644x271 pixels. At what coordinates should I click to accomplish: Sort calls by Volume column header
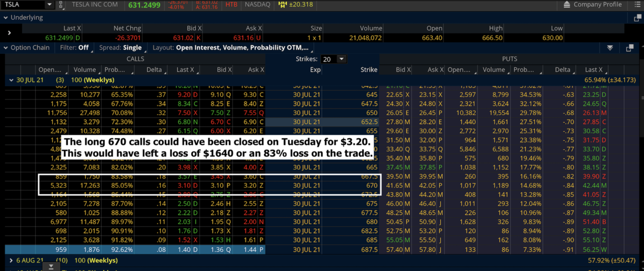[x=85, y=70]
